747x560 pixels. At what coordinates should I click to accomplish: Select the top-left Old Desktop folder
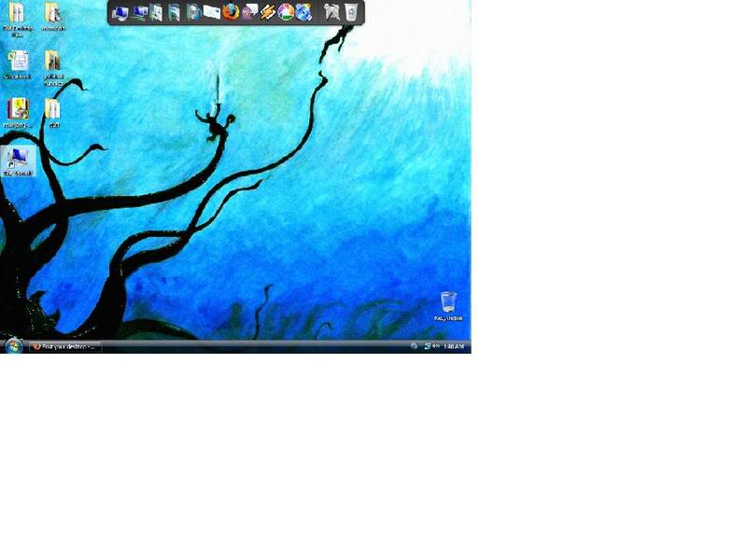tap(18, 19)
